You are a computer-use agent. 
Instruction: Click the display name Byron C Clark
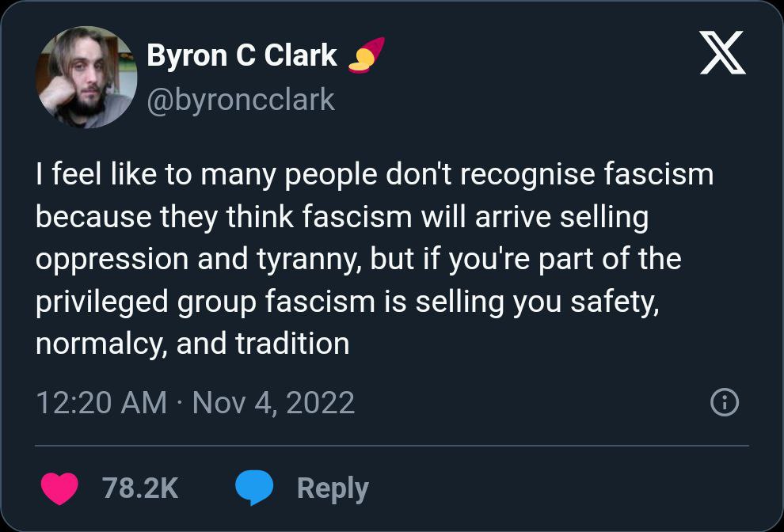(x=242, y=55)
